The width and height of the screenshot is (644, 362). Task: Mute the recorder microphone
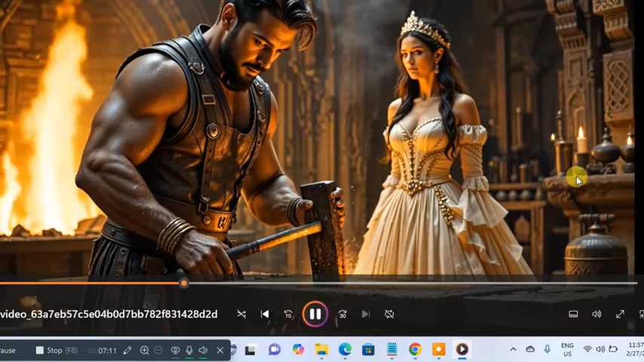pyautogui.click(x=189, y=351)
